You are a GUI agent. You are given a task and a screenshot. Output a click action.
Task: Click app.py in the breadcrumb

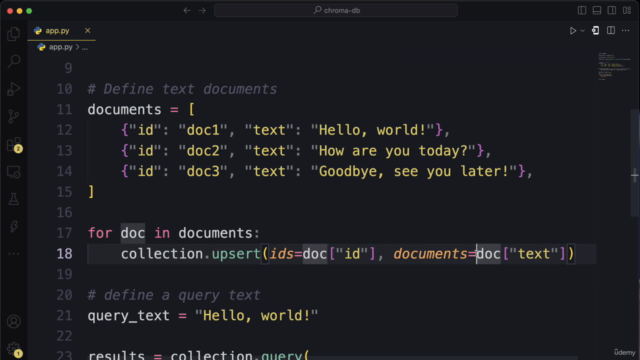(60, 47)
